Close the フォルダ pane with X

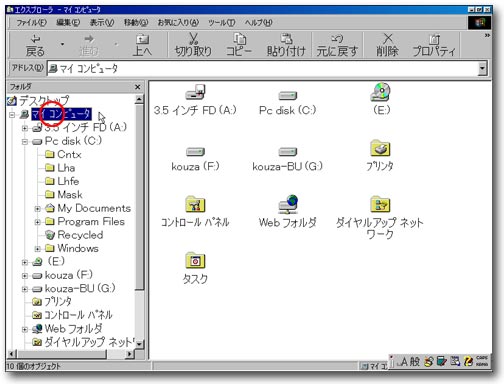(137, 87)
